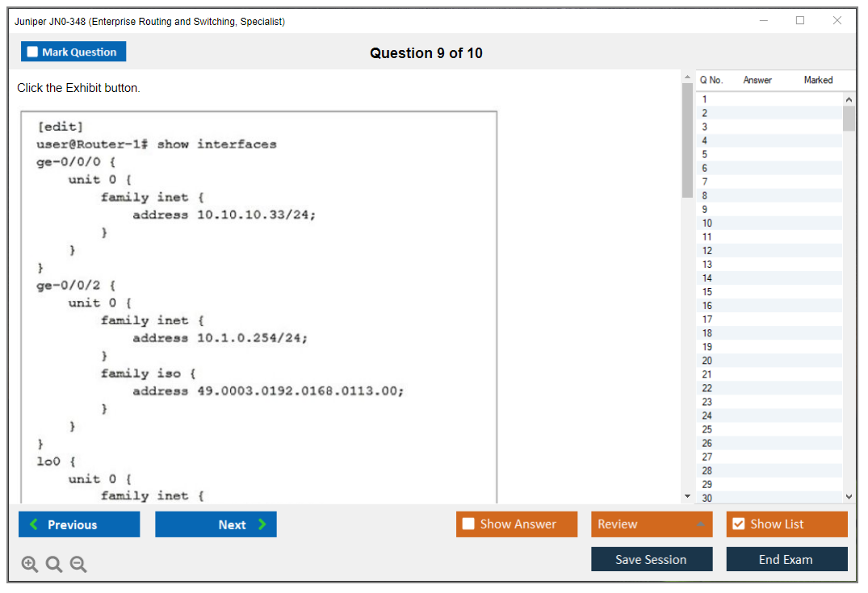868x593 pixels.
Task: Select question 15 in the list
Action: [707, 292]
